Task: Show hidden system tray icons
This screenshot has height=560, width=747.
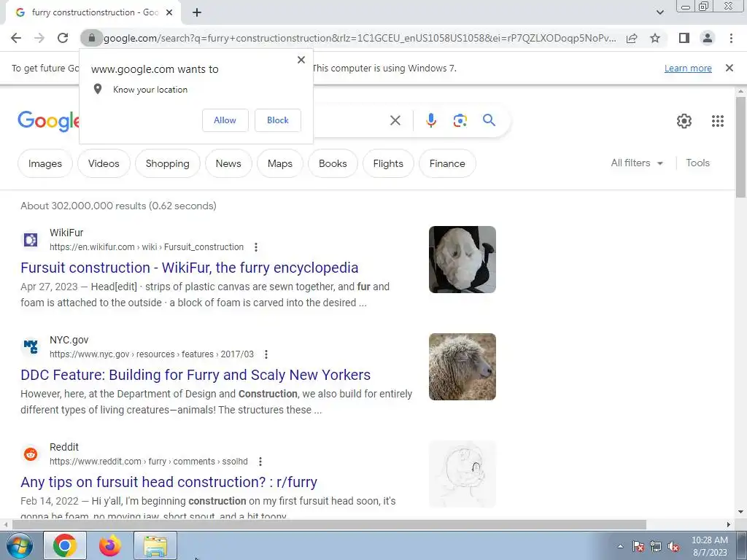Action: point(620,546)
